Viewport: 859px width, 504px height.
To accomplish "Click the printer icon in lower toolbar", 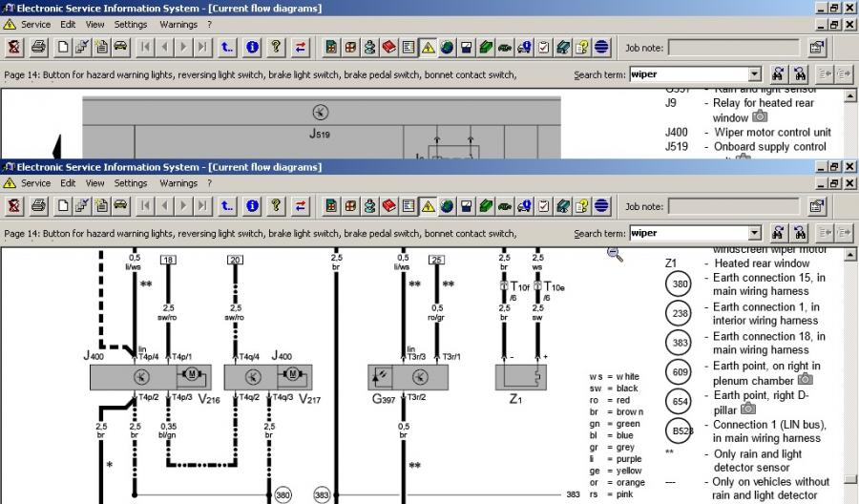I will (38, 205).
